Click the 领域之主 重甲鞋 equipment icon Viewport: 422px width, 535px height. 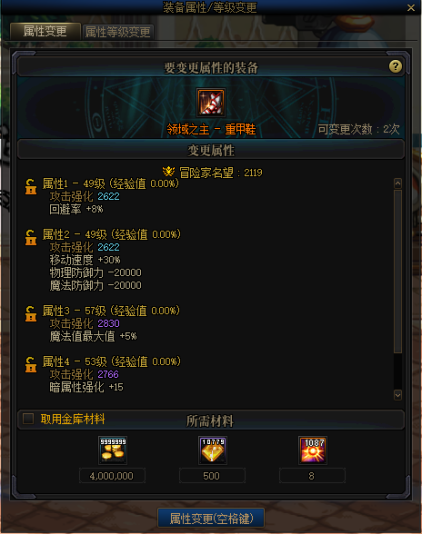211,102
